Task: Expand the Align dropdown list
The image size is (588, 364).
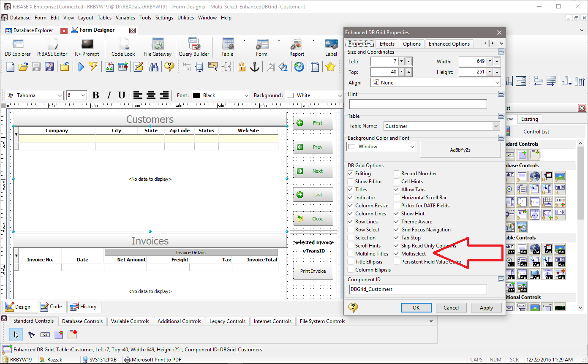Action: 496,83
